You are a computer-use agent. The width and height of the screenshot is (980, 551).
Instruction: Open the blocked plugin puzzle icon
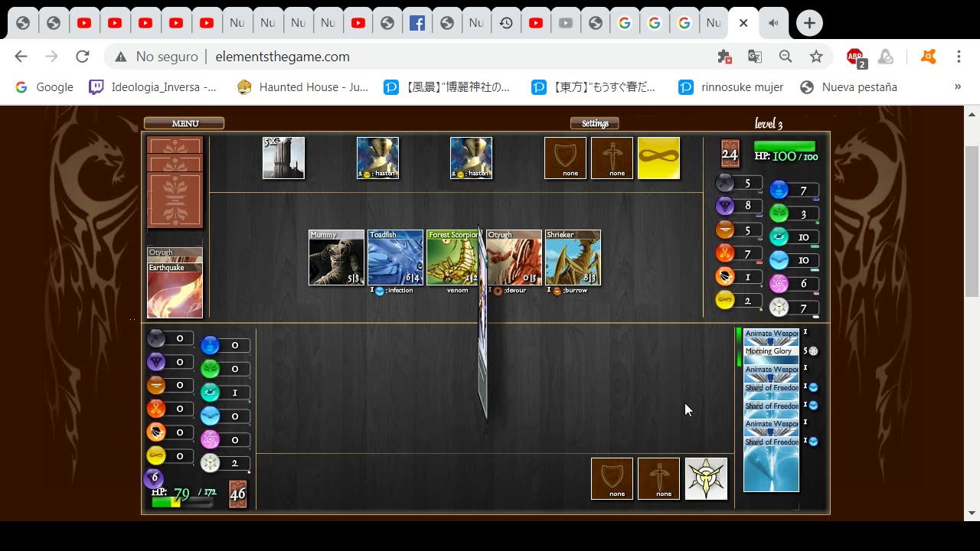tap(724, 57)
